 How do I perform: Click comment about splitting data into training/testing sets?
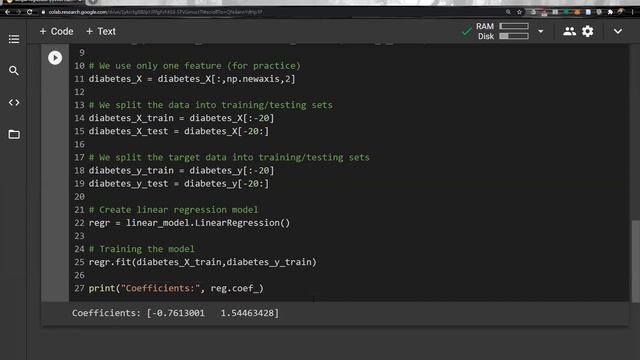(x=211, y=105)
